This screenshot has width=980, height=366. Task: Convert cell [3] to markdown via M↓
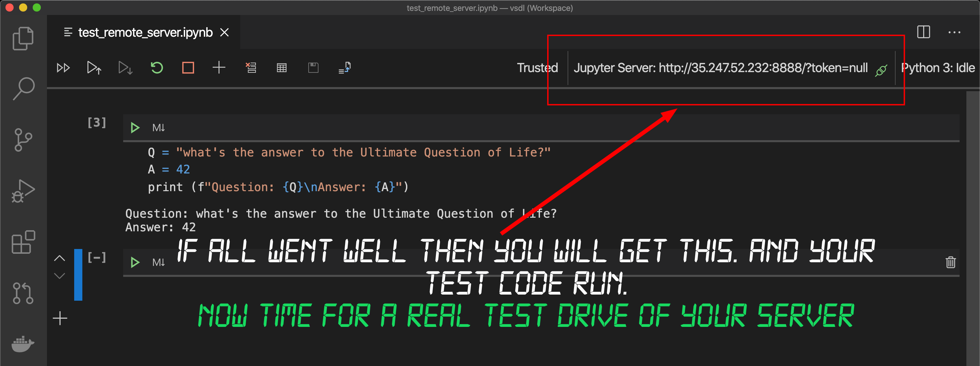158,128
